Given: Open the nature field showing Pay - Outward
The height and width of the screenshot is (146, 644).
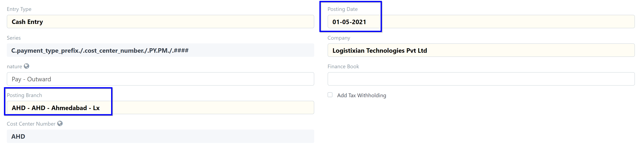Looking at the screenshot, I should tap(160, 79).
